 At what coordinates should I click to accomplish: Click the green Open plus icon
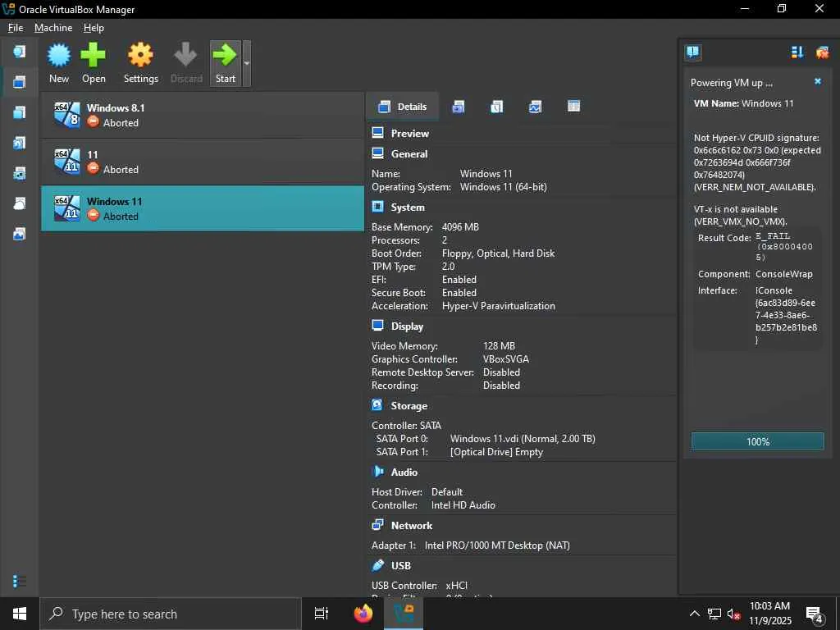[94, 55]
